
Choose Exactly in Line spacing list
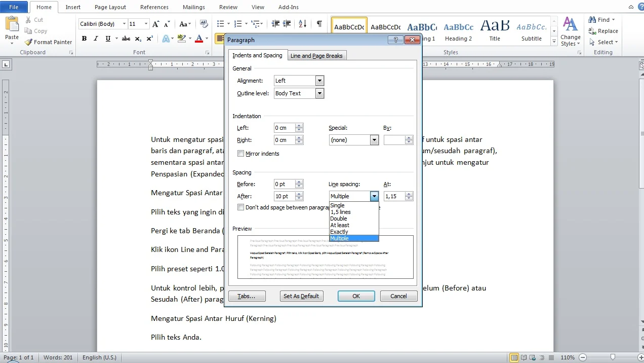[x=354, y=232]
